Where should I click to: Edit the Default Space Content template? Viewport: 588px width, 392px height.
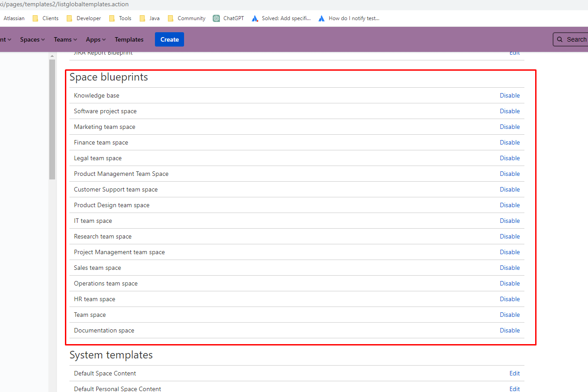514,373
